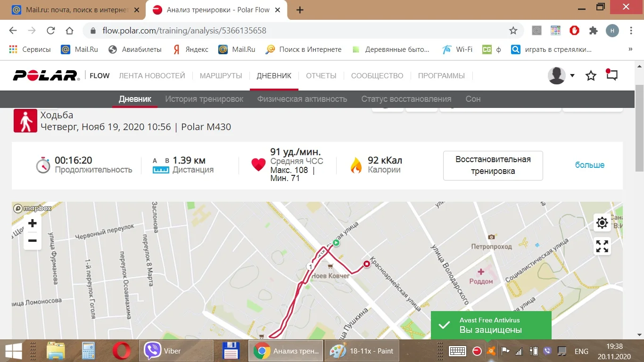Click the kilometer 1 route marker
This screenshot has height=362, width=644.
click(310, 267)
